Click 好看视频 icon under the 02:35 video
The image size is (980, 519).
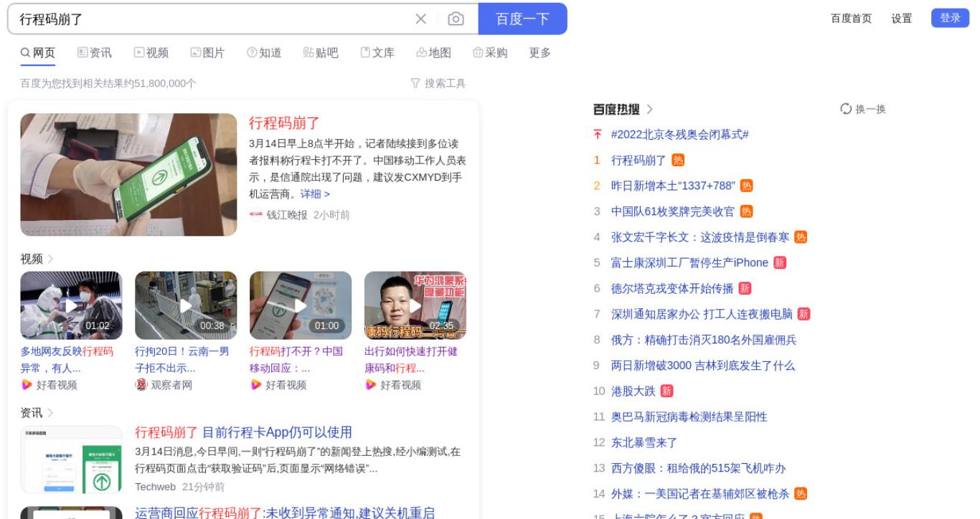(x=371, y=385)
